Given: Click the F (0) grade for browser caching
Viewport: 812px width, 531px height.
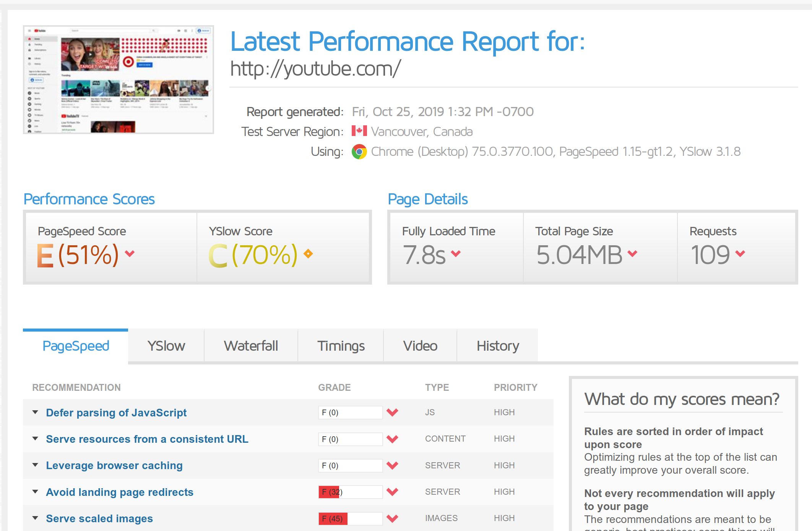Looking at the screenshot, I should pyautogui.click(x=350, y=465).
